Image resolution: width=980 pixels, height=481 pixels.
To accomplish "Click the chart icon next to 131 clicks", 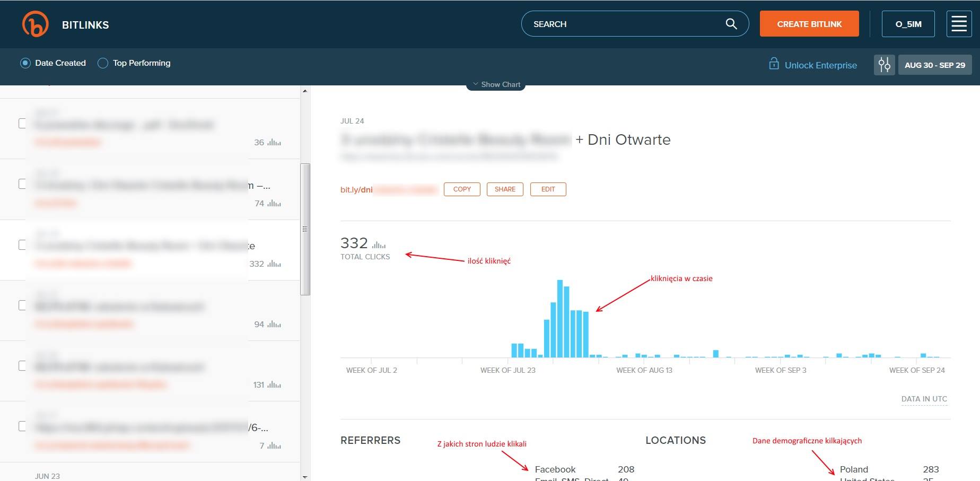I will pyautogui.click(x=274, y=384).
